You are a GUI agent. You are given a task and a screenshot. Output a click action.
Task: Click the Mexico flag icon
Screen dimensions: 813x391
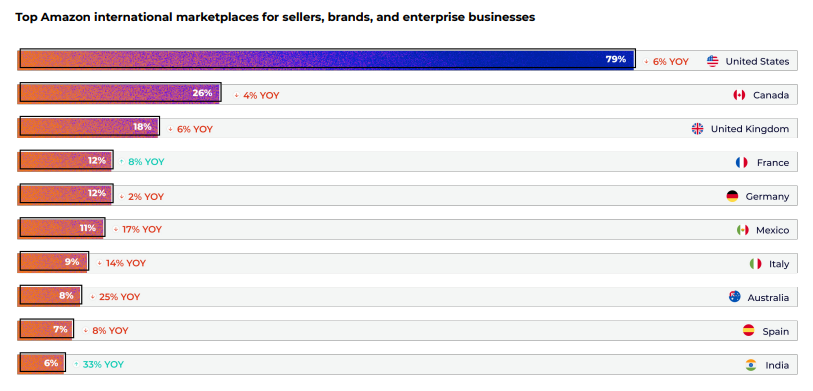pyautogui.click(x=743, y=230)
